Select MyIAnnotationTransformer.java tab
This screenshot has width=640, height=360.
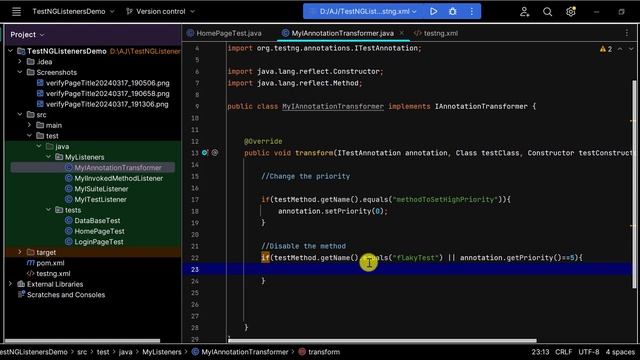click(338, 33)
